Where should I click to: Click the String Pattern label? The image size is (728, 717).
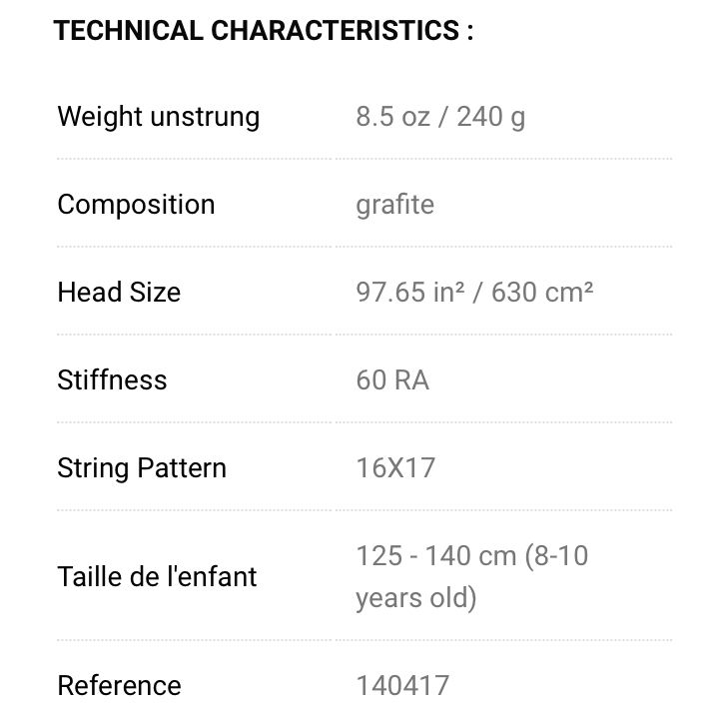point(142,468)
